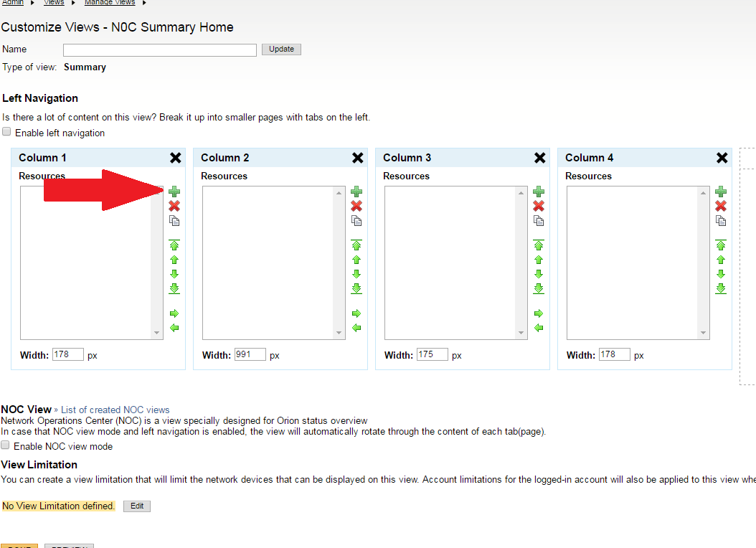
Task: Clone selected resource in Column 2
Action: click(356, 221)
